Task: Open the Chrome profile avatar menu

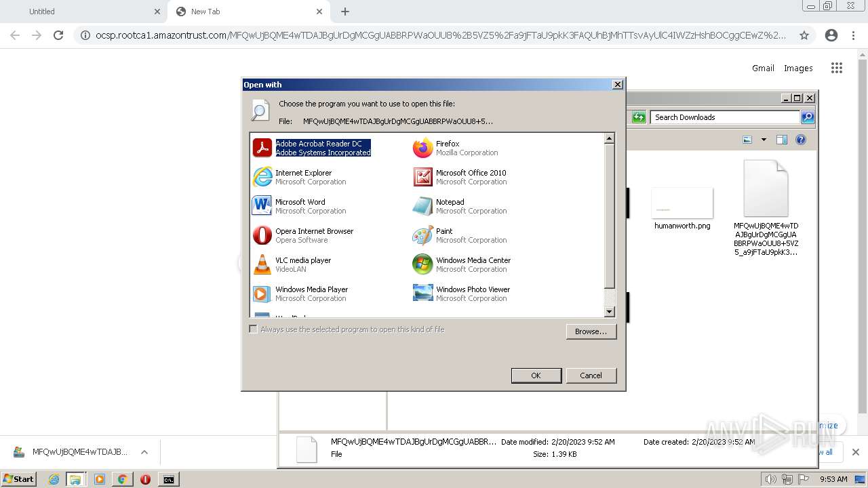Action: [x=831, y=35]
